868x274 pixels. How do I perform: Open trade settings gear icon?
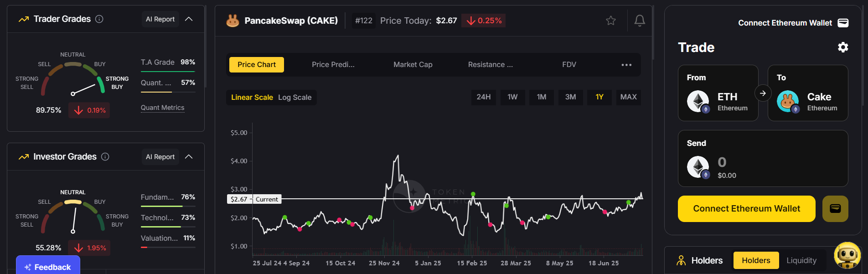(843, 47)
